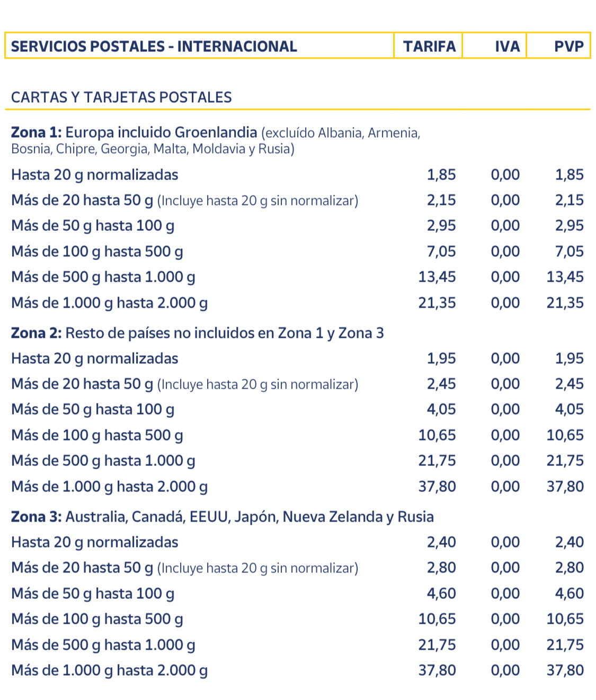Click the 2,45 value in the TARIFA column

pos(441,384)
